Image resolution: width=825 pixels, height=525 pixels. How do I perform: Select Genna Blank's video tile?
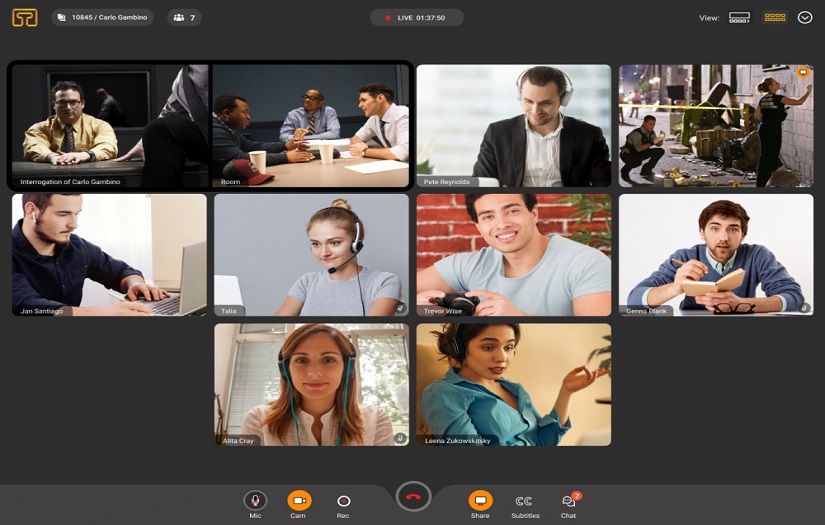coord(716,255)
